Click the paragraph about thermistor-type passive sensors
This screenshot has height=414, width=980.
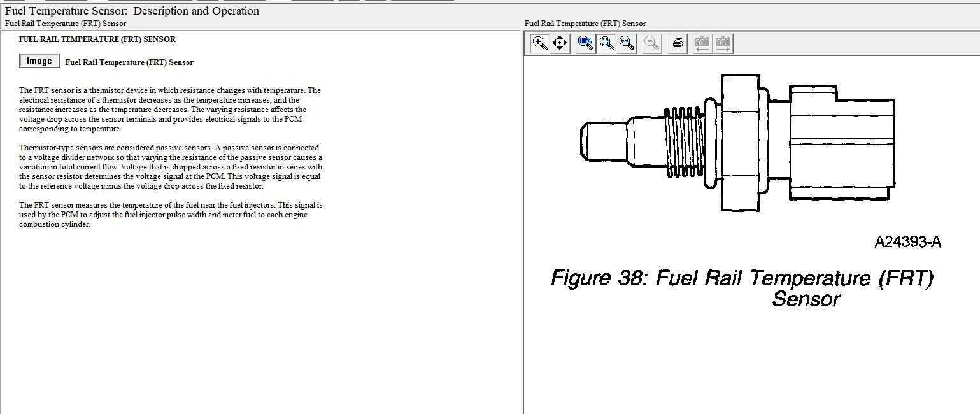point(171,167)
